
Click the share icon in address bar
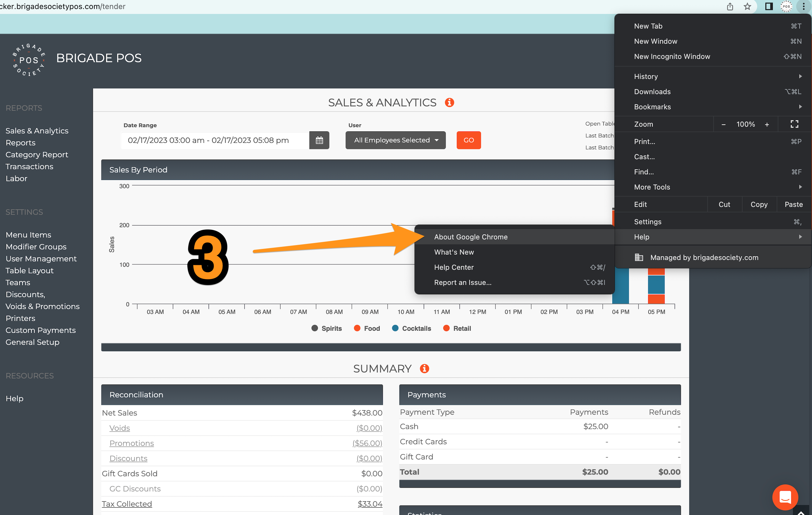click(730, 7)
